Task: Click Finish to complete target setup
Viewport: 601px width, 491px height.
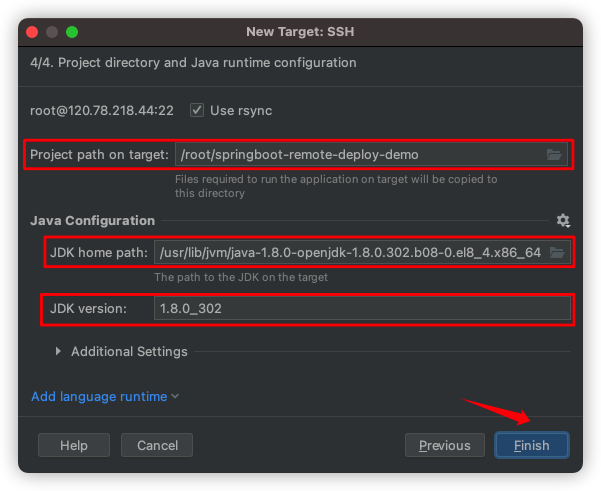Action: coord(531,445)
